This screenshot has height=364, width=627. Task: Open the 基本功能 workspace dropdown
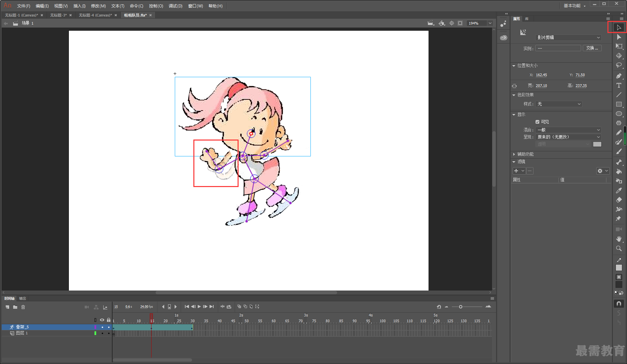click(x=574, y=6)
